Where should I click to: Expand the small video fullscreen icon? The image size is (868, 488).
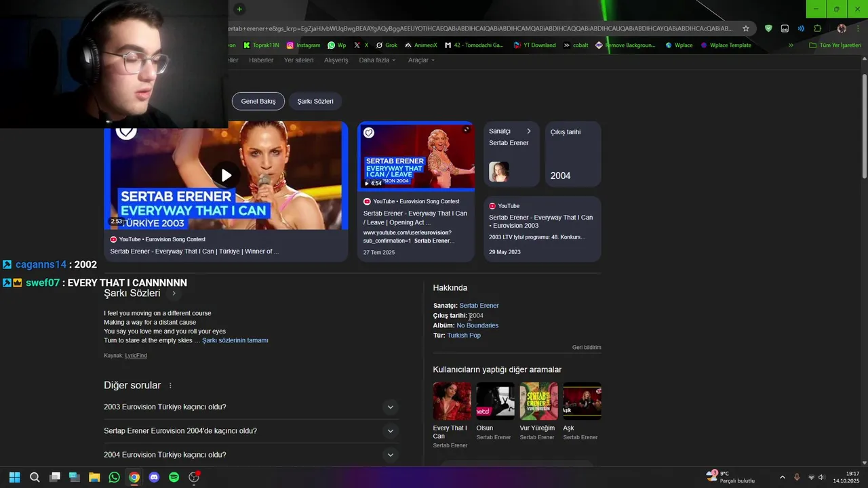click(466, 129)
